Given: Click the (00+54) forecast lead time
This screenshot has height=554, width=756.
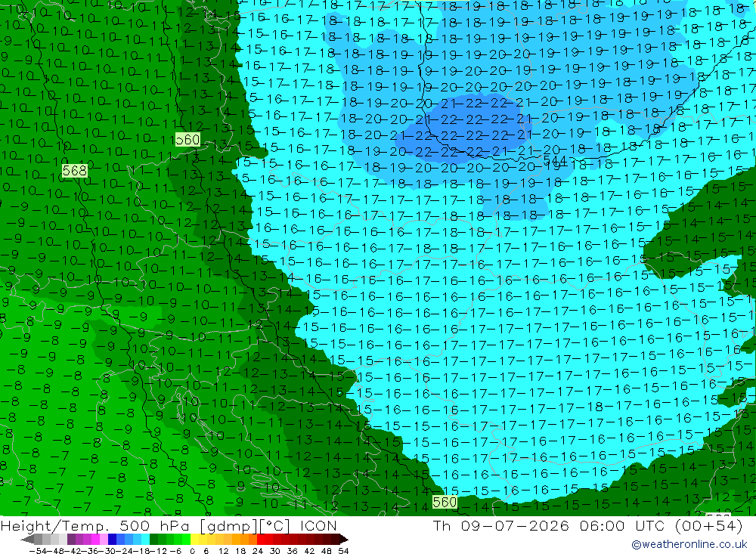Looking at the screenshot, I should (x=708, y=525).
